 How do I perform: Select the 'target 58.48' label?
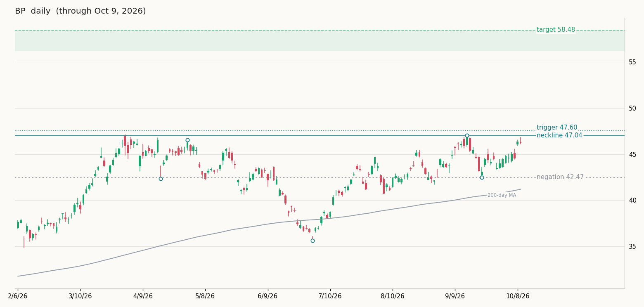click(556, 30)
